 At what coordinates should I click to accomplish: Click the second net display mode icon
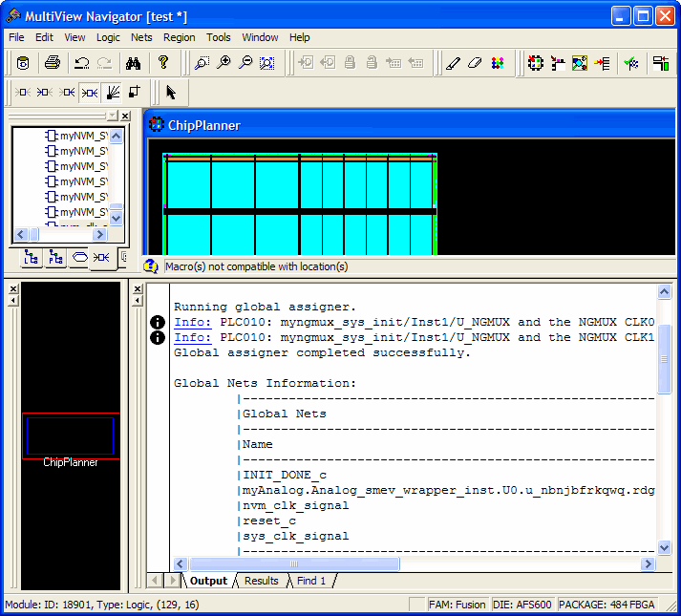tap(45, 92)
